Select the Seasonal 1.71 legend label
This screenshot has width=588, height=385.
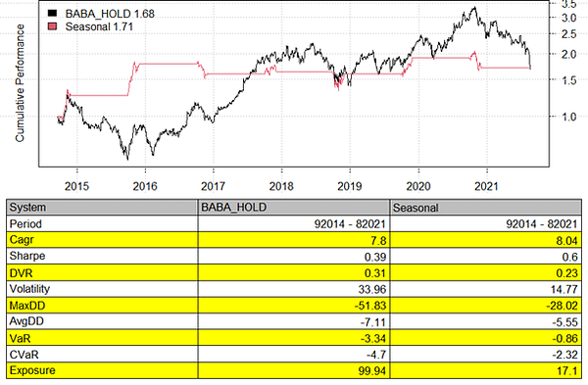click(99, 27)
